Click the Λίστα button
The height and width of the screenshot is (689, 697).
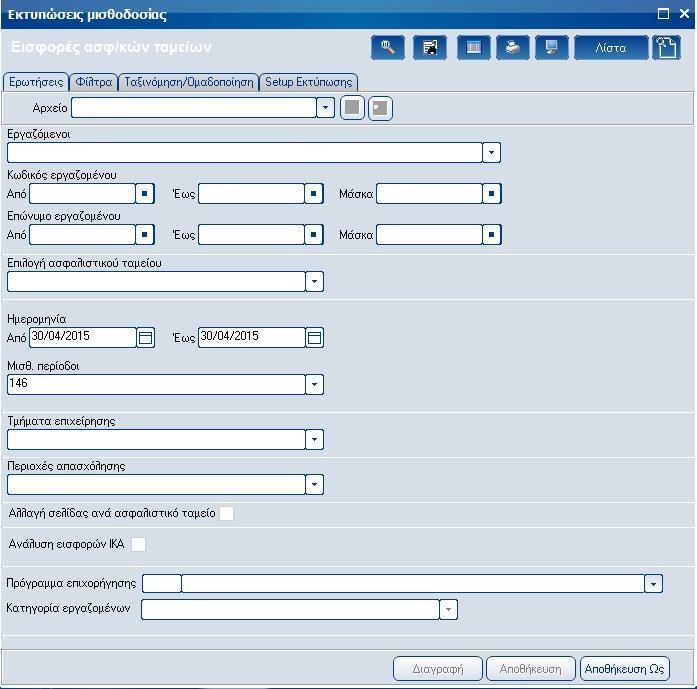click(611, 47)
